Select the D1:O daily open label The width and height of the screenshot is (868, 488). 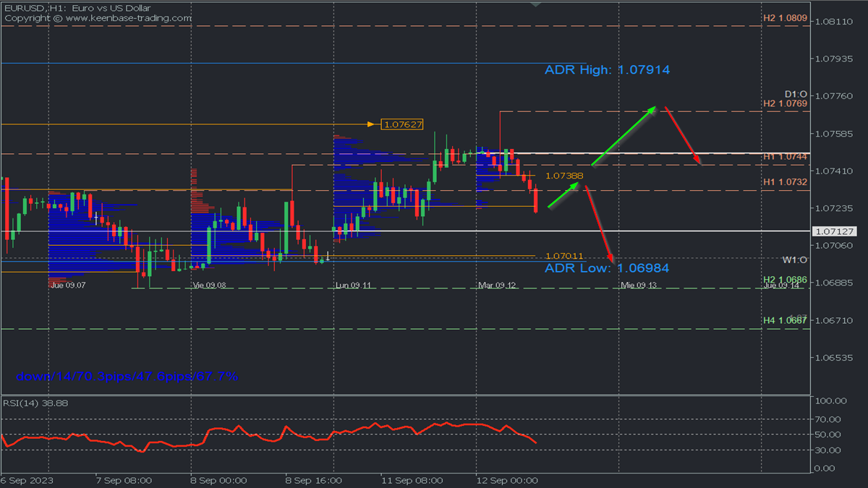click(x=796, y=95)
